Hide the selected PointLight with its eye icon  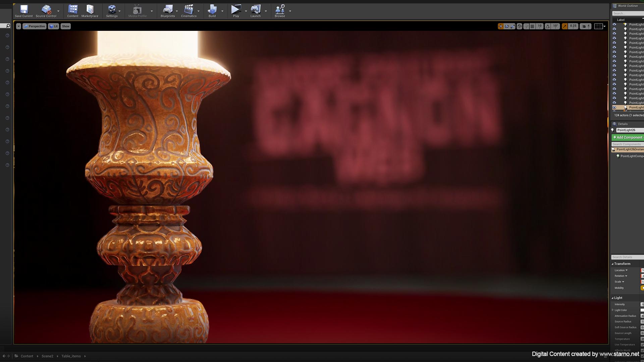coord(614,108)
